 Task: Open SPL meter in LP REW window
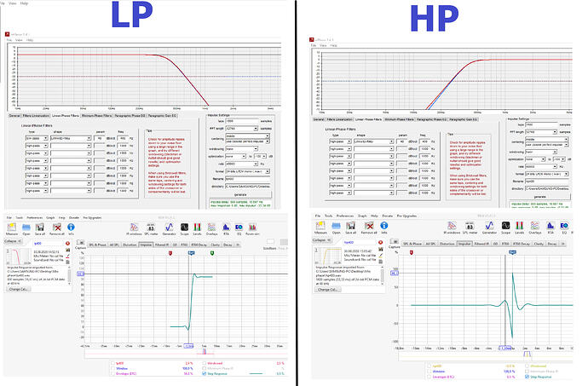pyautogui.click(x=151, y=228)
